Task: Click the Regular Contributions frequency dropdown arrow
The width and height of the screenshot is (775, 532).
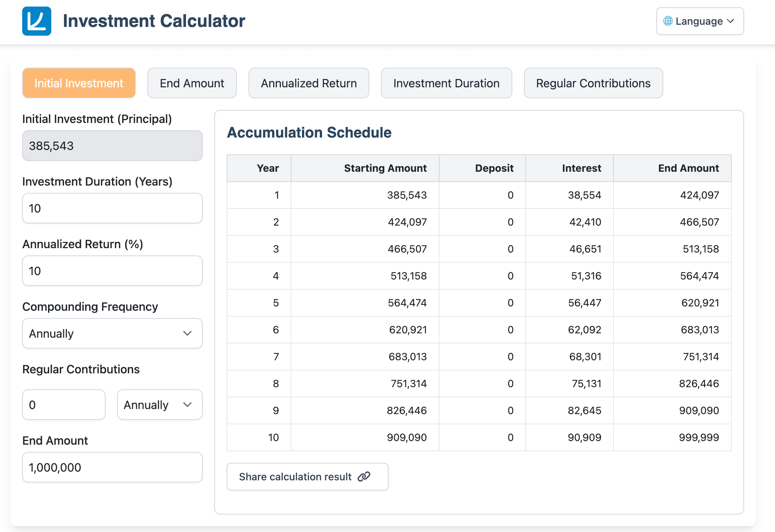Action: (x=188, y=404)
